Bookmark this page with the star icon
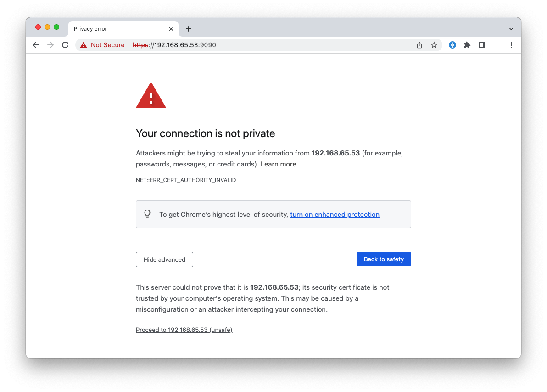 pos(434,45)
